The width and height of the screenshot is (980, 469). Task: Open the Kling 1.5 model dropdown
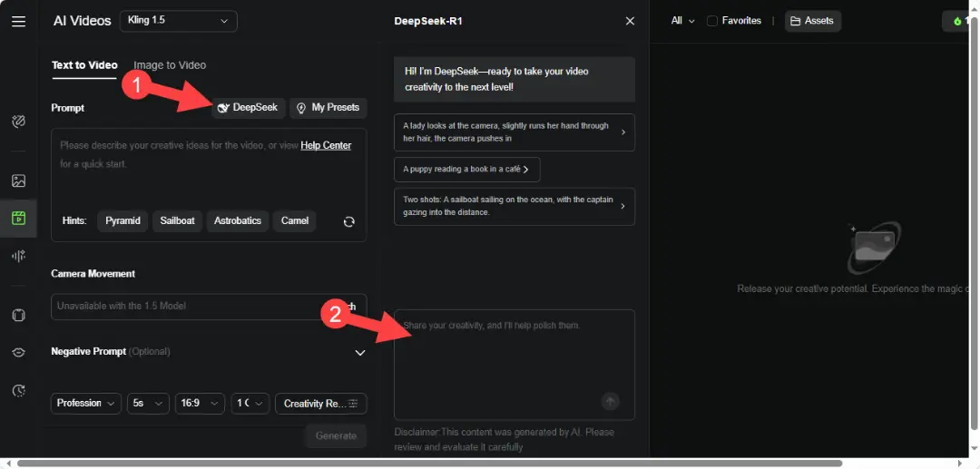pos(178,21)
